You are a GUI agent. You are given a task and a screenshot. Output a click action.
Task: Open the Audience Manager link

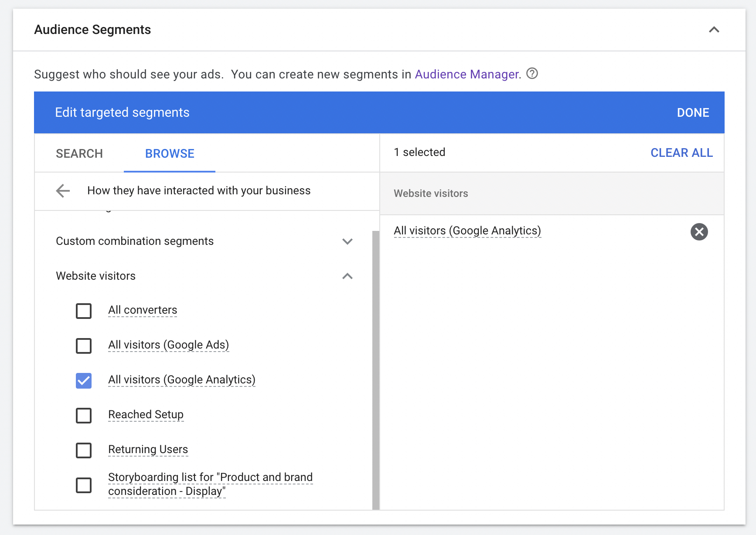467,74
